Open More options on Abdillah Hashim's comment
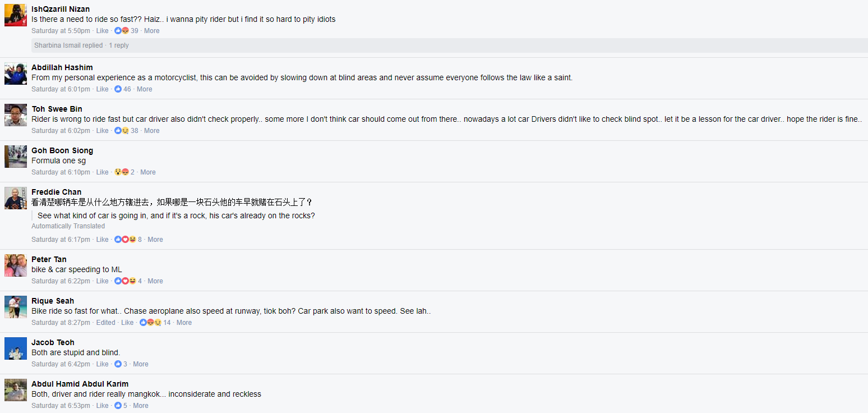Viewport: 868px width, 413px height. point(144,89)
